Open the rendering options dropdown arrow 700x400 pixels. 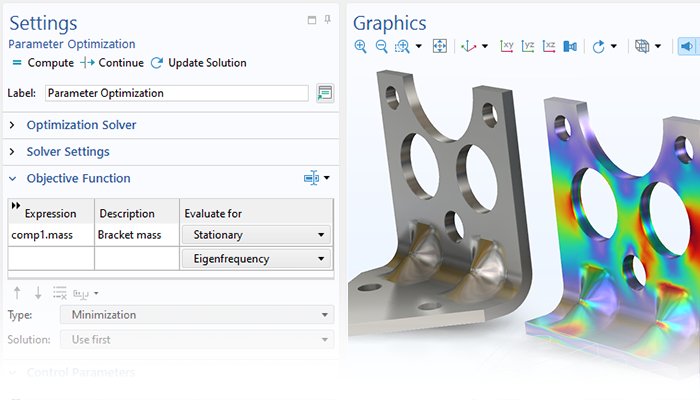click(x=658, y=46)
